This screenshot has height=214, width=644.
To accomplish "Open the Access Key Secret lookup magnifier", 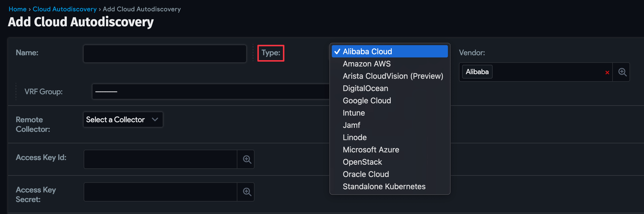I will click(x=247, y=192).
